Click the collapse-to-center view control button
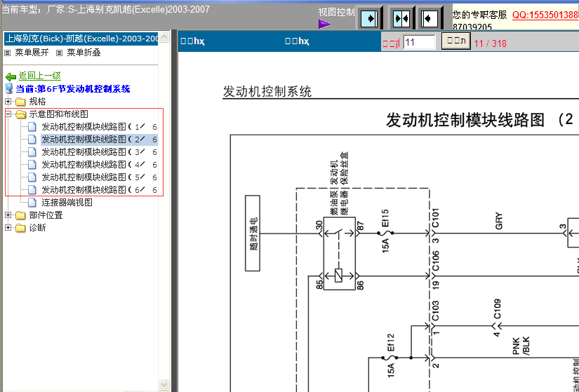579x392 pixels. point(401,18)
